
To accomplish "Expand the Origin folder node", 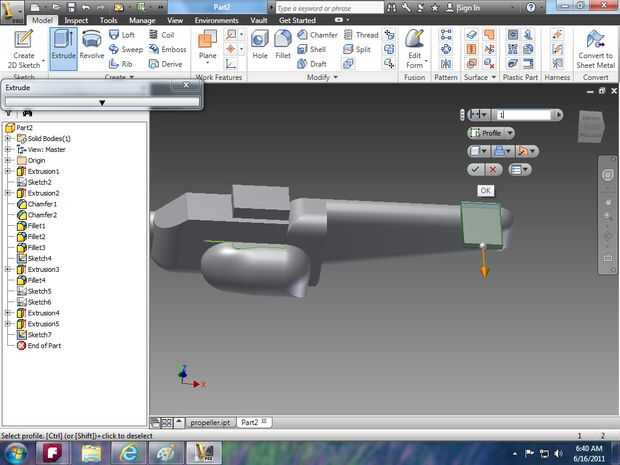I will point(8,160).
